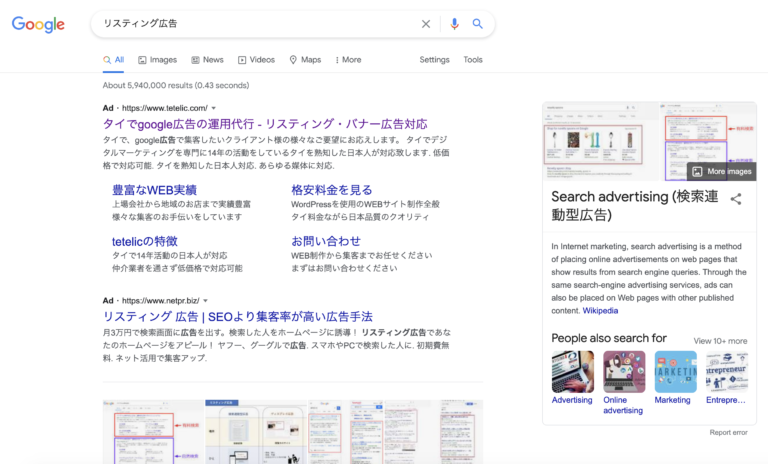
Task: Click the share icon in the knowledge panel
Action: (736, 199)
